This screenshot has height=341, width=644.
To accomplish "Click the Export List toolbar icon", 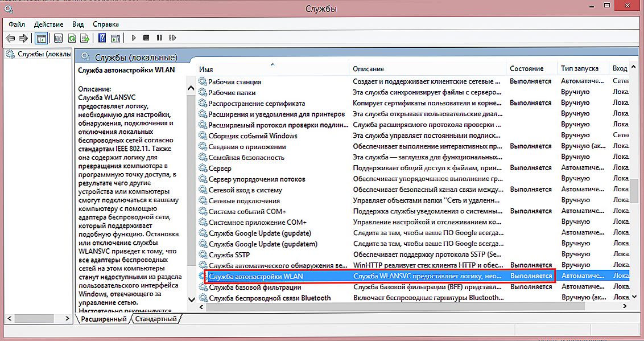I will click(x=85, y=38).
